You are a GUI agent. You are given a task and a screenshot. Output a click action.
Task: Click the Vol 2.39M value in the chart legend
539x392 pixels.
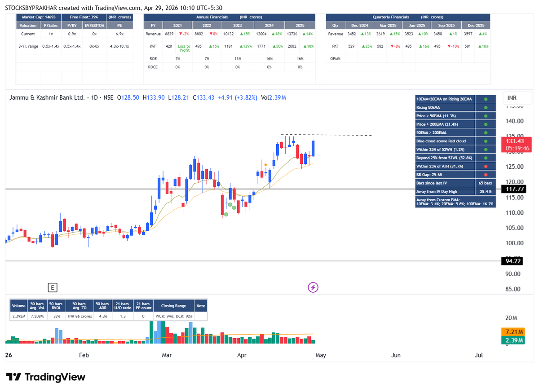(x=274, y=97)
